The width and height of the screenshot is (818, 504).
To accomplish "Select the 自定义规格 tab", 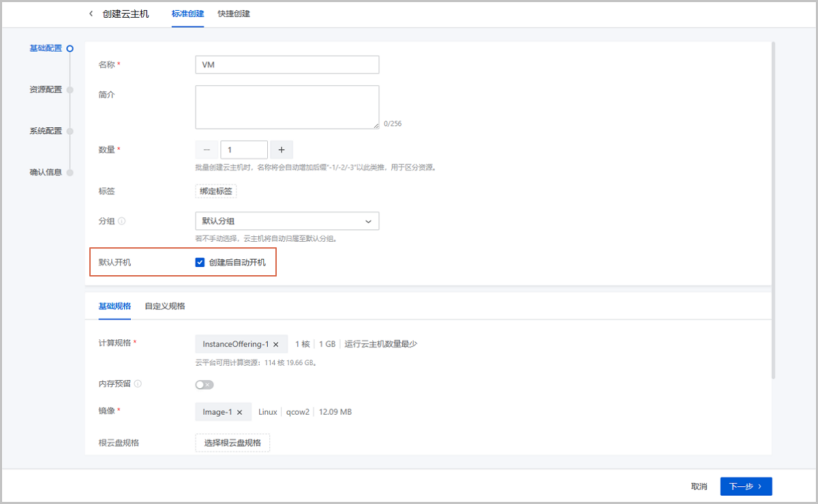I will pos(165,306).
